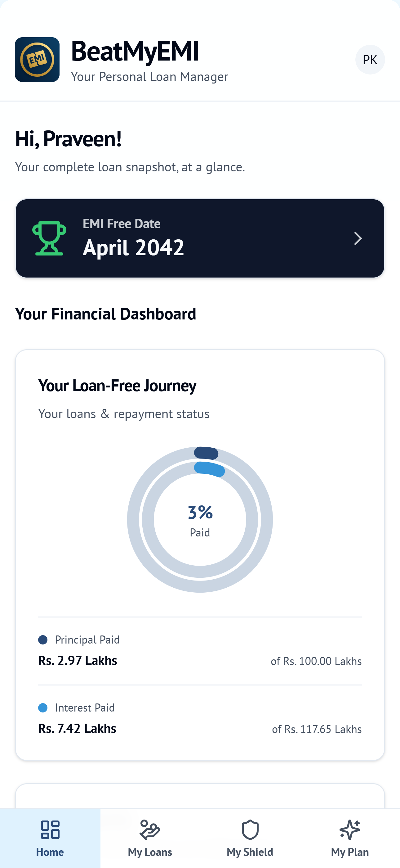Screen dimensions: 400x868
Task: Open the PK profile avatar
Action: (x=370, y=60)
